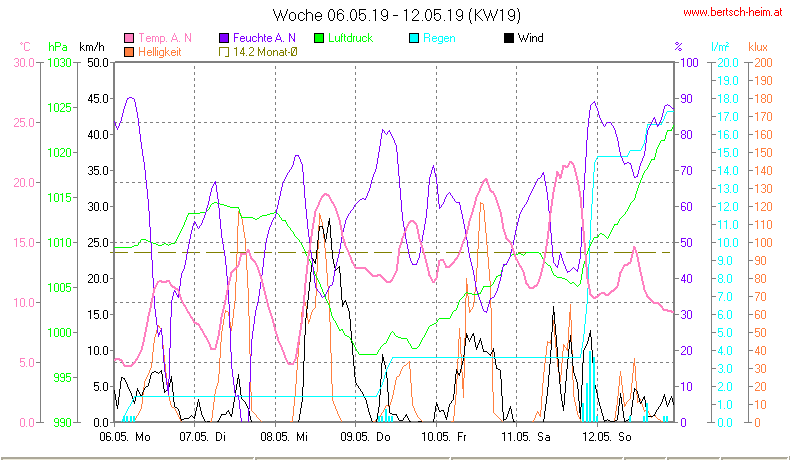Click the '30.0' temperature axis value

pyautogui.click(x=24, y=63)
